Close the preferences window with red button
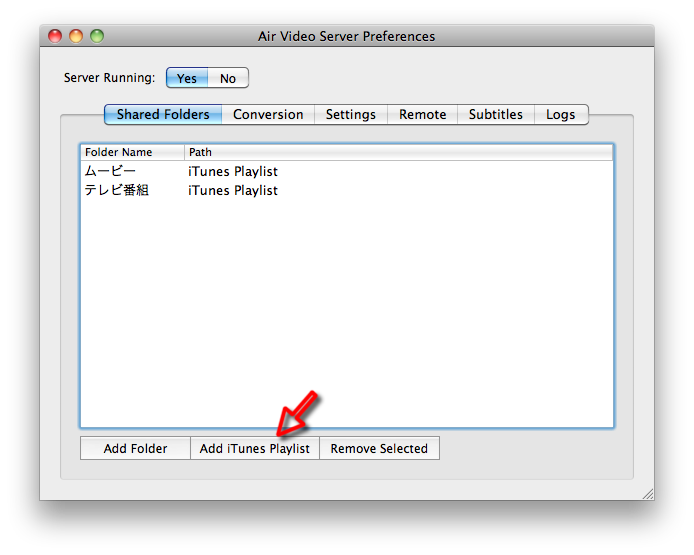The image size is (694, 555). click(55, 36)
